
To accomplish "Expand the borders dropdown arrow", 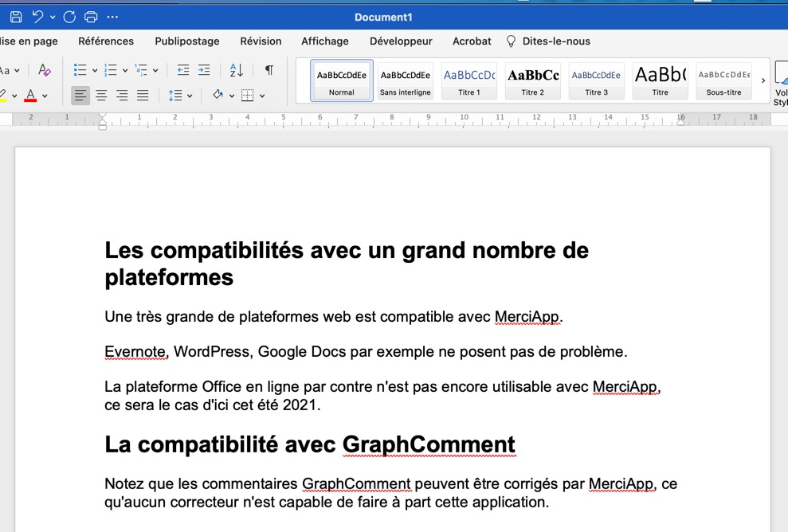I will pos(262,96).
